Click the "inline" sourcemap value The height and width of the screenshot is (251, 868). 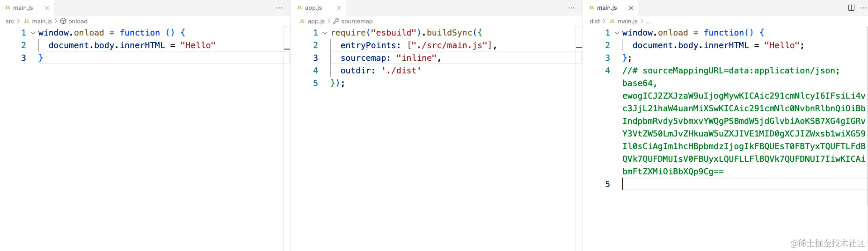pyautogui.click(x=416, y=58)
